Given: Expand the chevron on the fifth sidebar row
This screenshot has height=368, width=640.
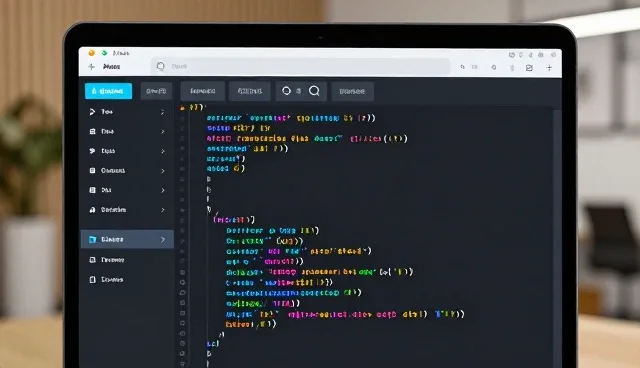Looking at the screenshot, I should [x=162, y=191].
